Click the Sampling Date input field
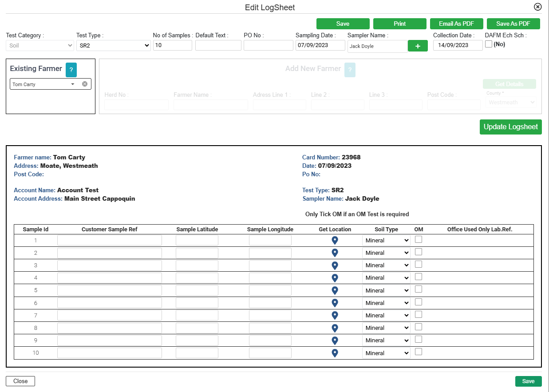Screen dimensions: 549x392 tap(320, 45)
